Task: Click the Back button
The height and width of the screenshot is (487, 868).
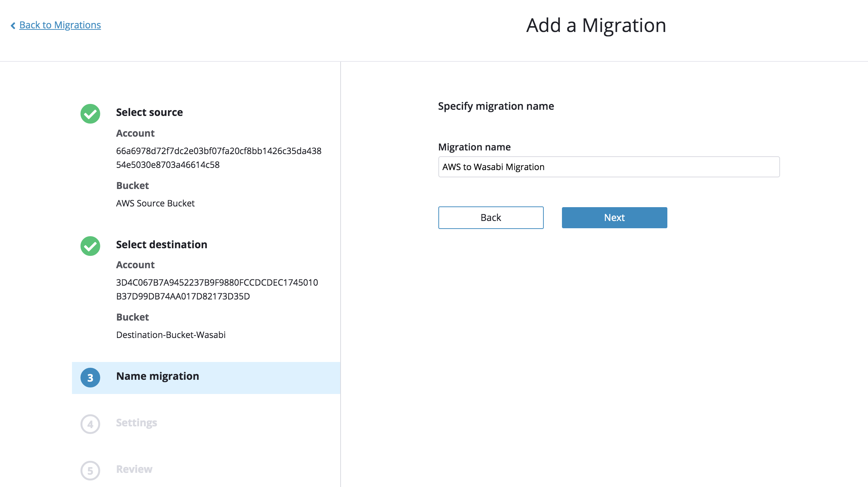Action: click(x=491, y=218)
